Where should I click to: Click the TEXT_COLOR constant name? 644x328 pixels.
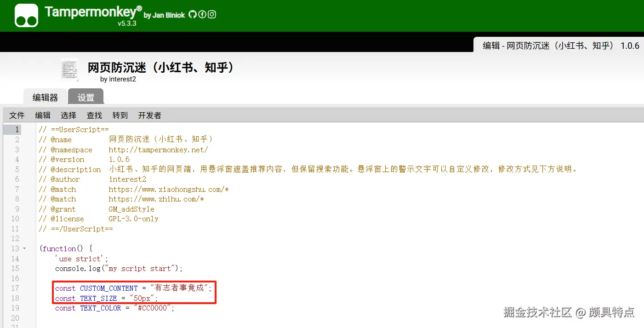point(101,308)
